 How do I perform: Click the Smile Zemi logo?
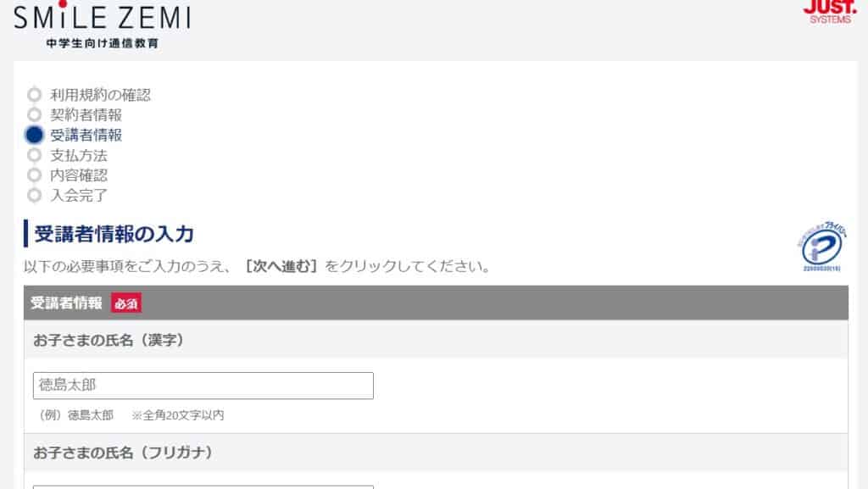[103, 25]
